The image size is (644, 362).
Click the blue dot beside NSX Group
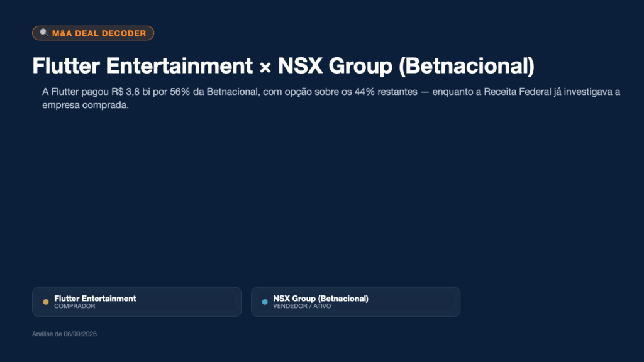pyautogui.click(x=265, y=302)
